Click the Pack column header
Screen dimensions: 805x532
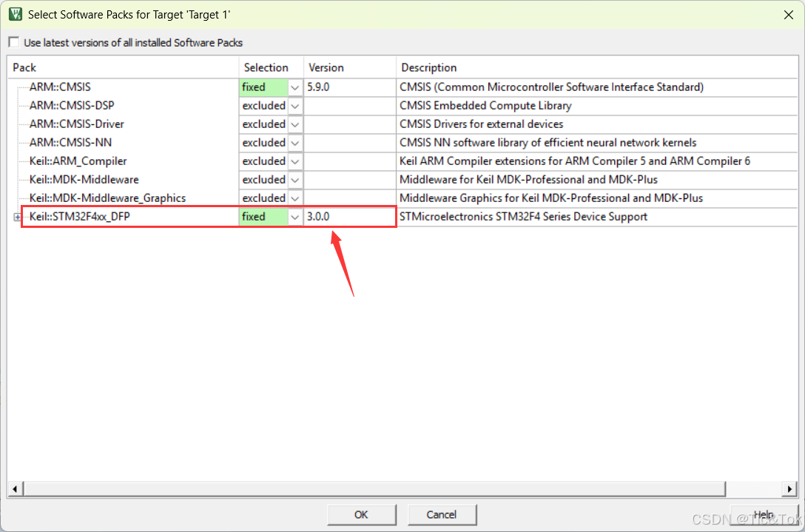tap(124, 68)
